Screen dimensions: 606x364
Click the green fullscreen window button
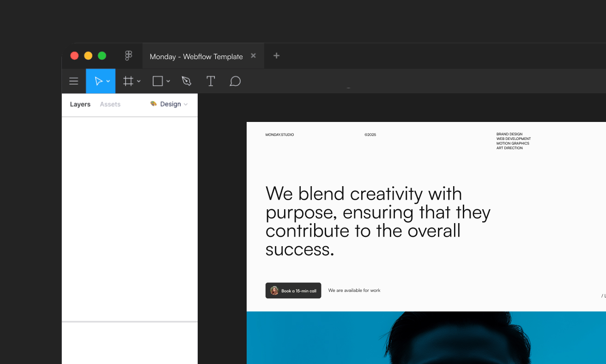[102, 56]
